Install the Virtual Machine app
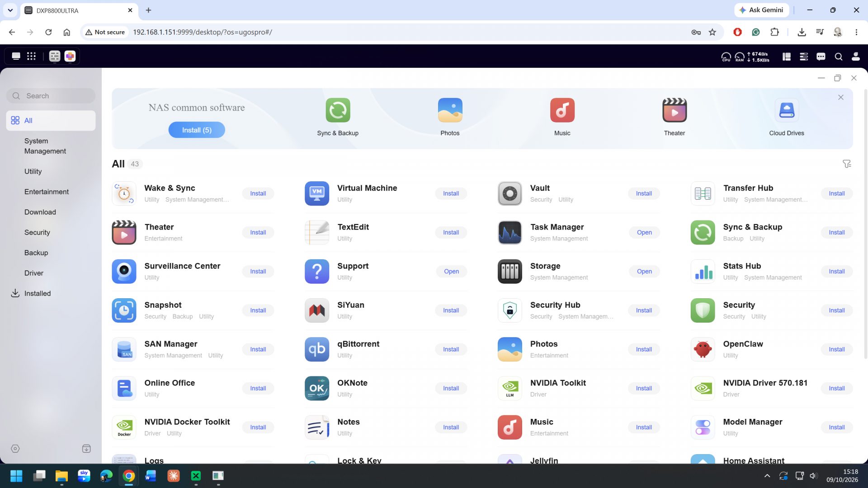 point(451,193)
